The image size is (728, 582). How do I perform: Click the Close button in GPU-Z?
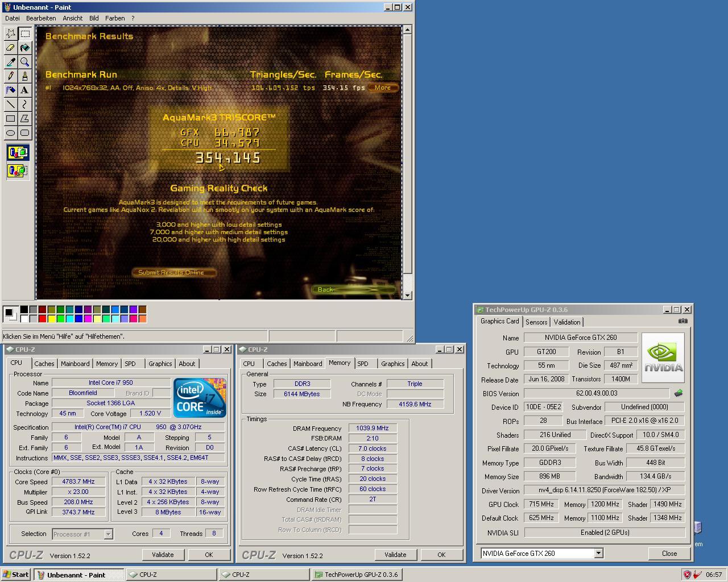pos(669,554)
